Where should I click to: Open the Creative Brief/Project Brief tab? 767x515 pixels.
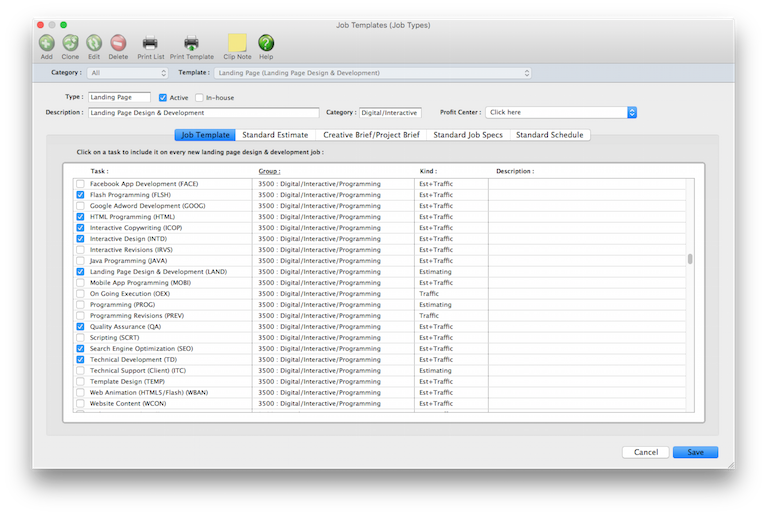click(x=371, y=135)
